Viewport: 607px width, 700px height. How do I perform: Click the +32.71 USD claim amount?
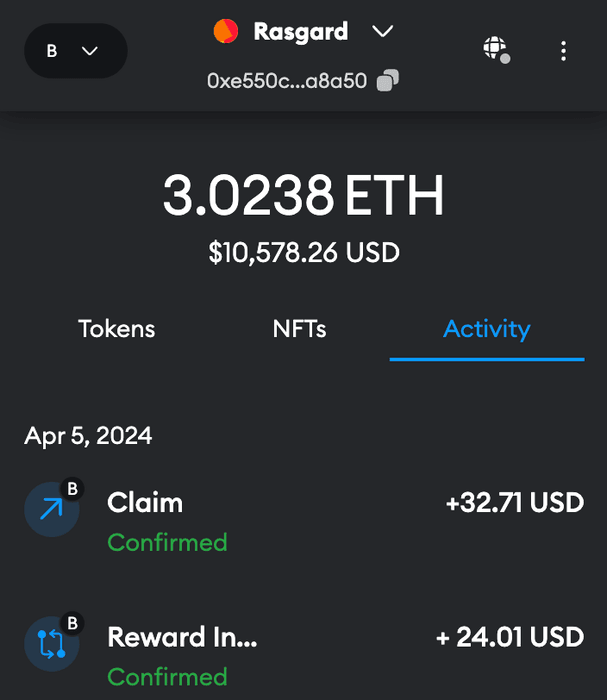(x=514, y=502)
